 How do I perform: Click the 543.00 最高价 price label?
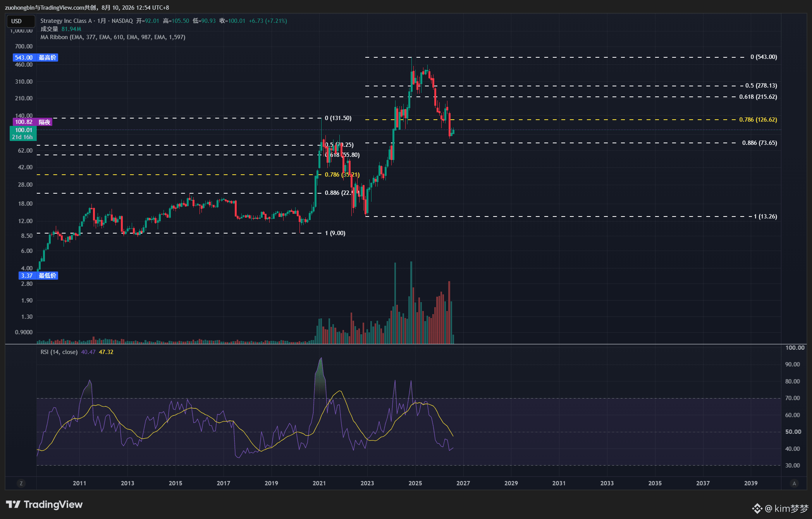[x=35, y=58]
